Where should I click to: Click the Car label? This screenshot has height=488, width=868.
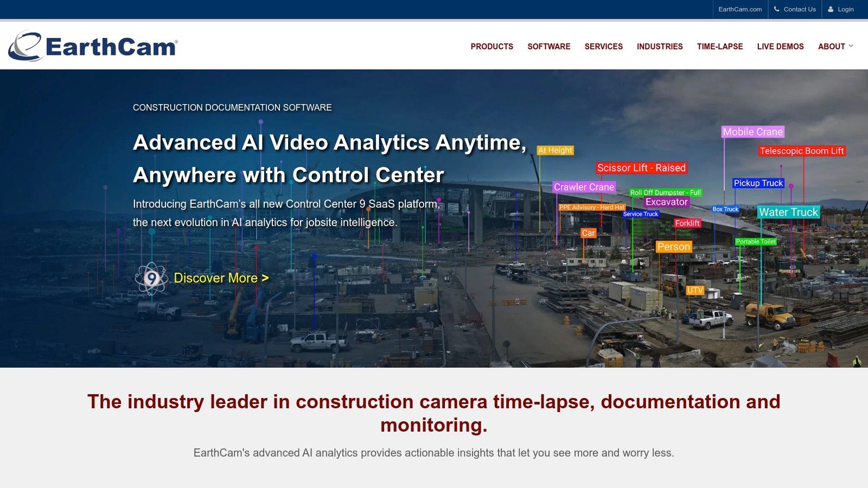click(589, 233)
